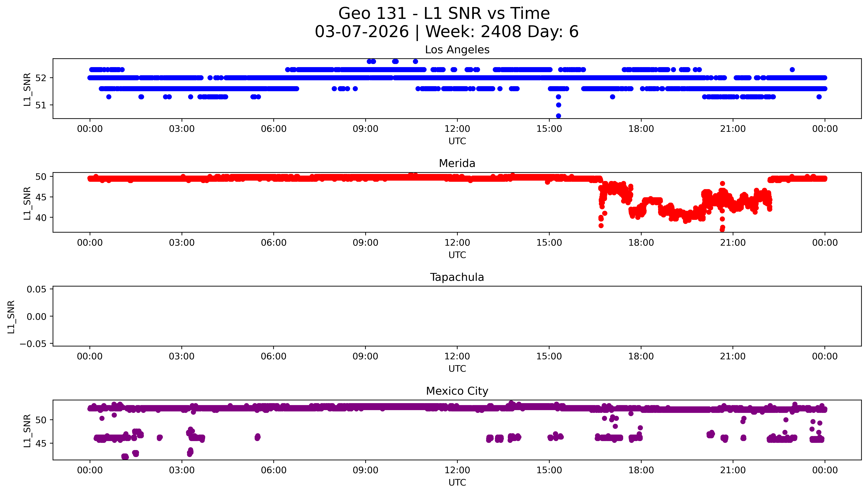
Task: Click the '45' y-tick label on the Merida plot
Action: [40, 197]
